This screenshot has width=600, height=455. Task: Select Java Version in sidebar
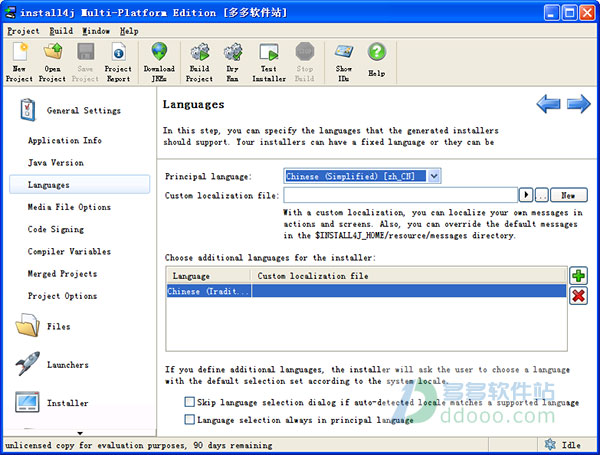click(x=55, y=163)
